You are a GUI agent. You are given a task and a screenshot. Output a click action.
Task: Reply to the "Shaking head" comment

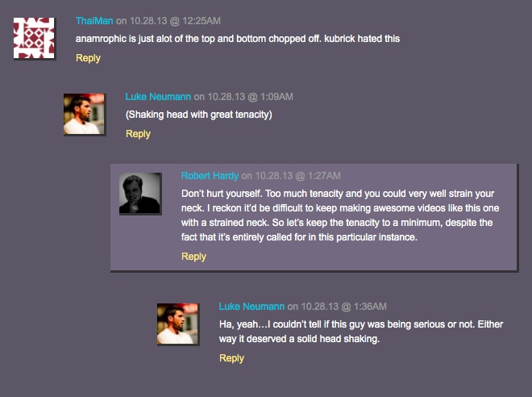click(138, 134)
